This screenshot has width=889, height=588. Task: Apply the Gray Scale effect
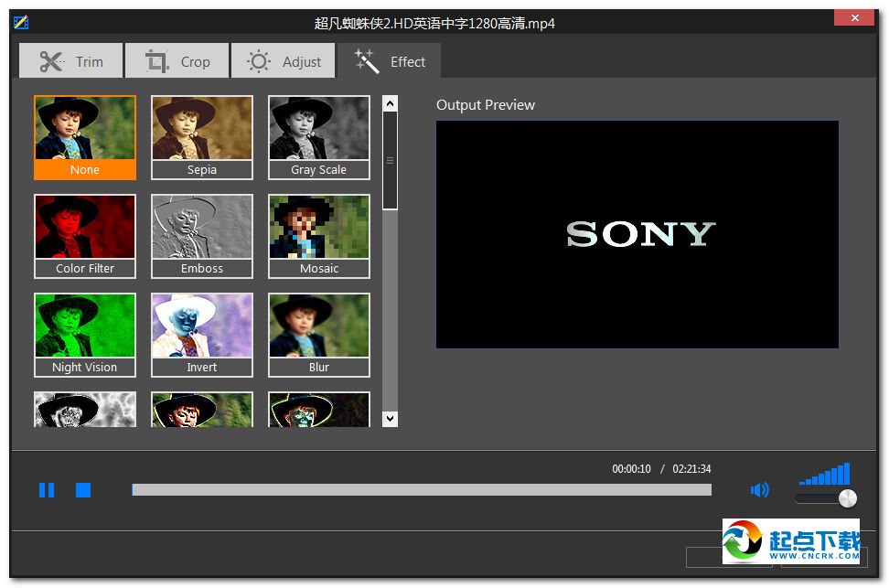[319, 138]
